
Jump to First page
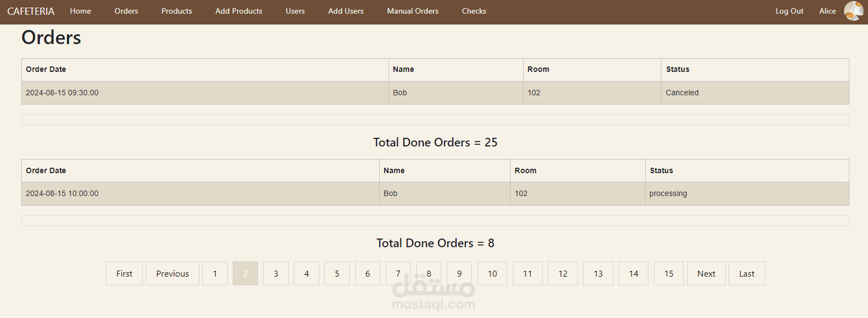(x=124, y=273)
